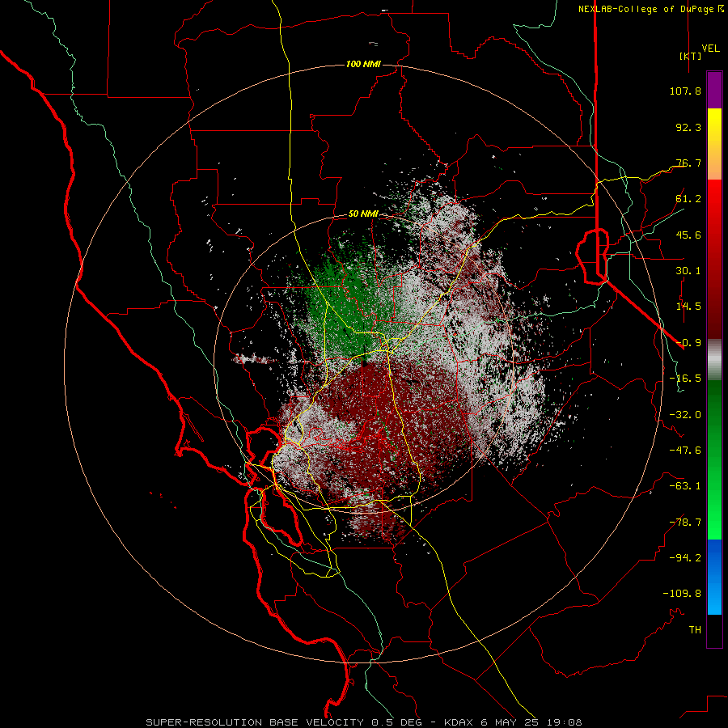Pick the blue segment of color bar

(714, 577)
